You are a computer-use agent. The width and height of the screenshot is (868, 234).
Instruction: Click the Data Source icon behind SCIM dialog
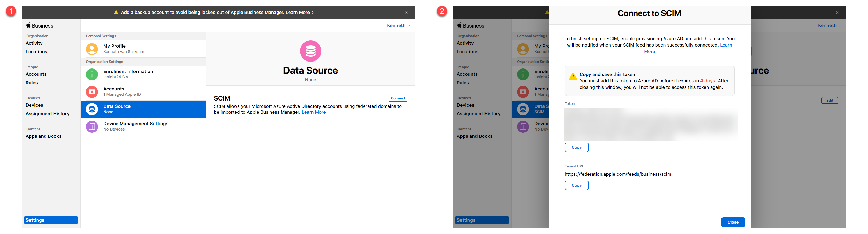tap(523, 109)
